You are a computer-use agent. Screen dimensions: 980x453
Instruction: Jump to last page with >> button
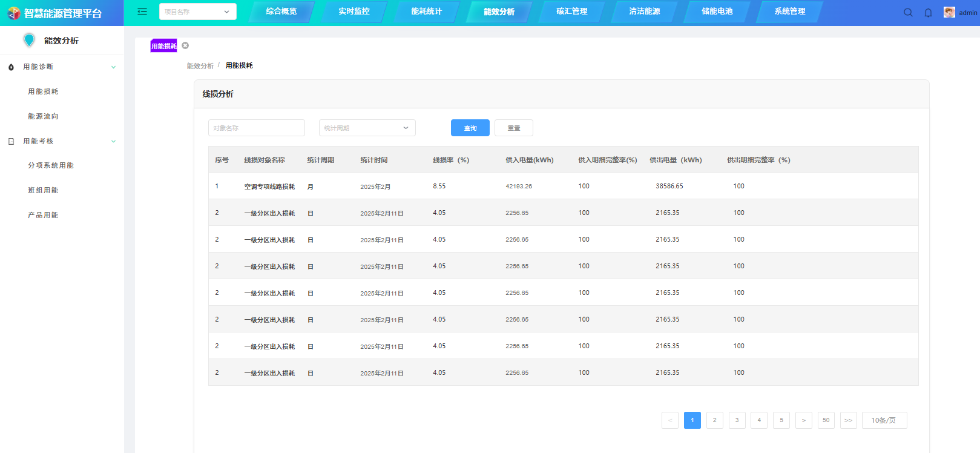click(x=848, y=420)
